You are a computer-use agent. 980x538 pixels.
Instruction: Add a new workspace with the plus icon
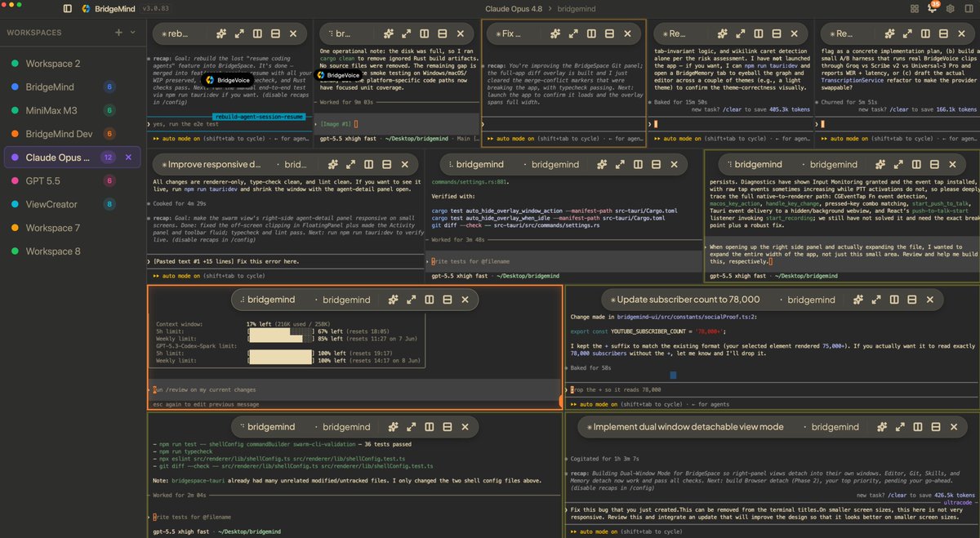pos(119,33)
